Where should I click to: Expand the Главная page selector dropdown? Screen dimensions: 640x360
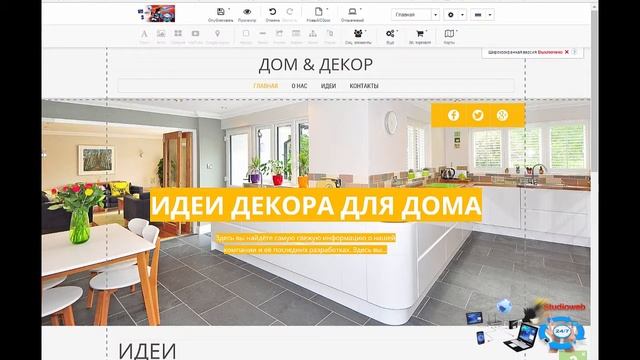coord(436,15)
